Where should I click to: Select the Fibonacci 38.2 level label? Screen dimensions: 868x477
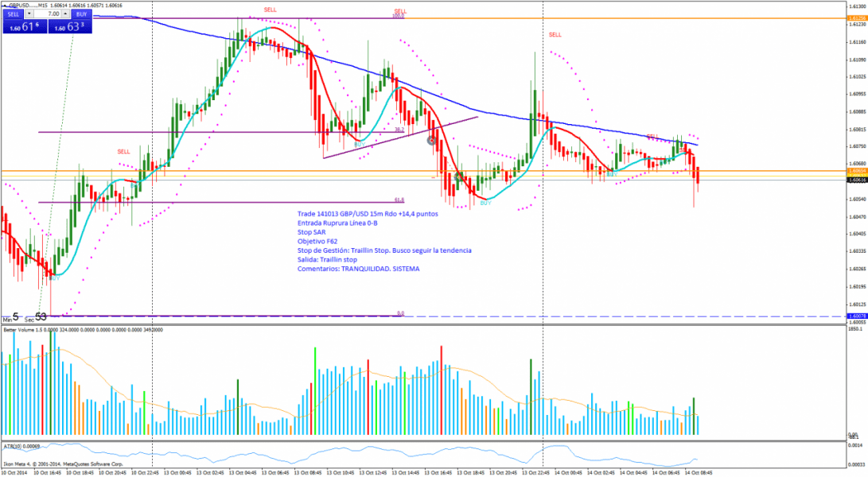(x=399, y=130)
